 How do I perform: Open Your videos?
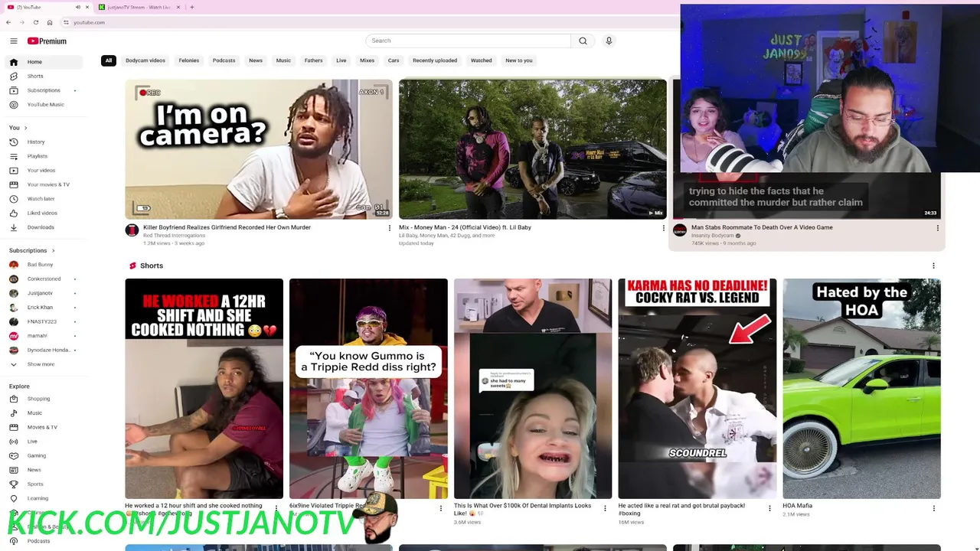(46, 170)
